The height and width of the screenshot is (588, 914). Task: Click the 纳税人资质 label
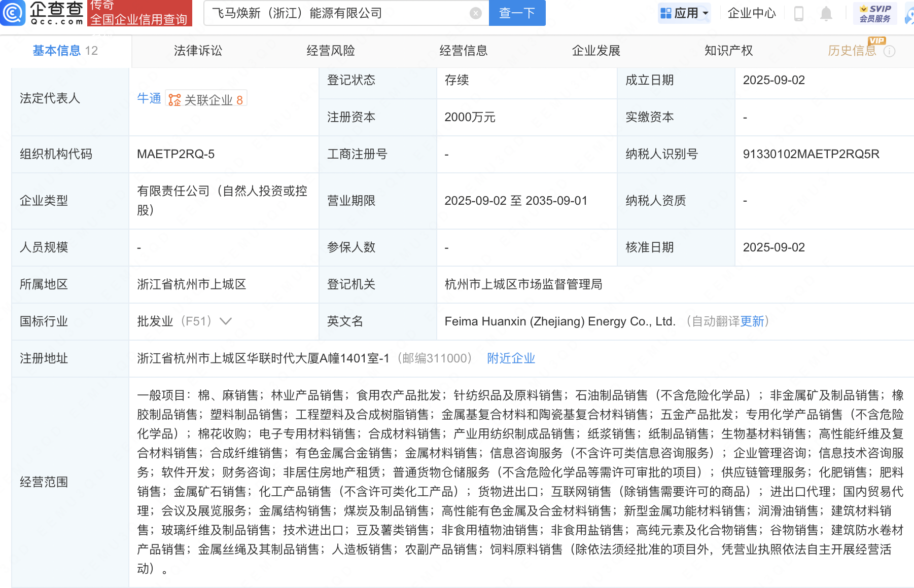[x=656, y=201]
